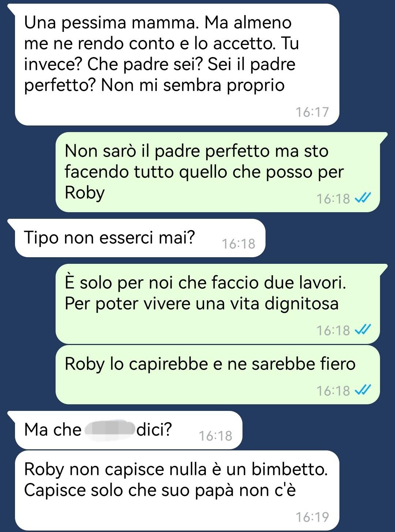Viewport: 395px width, 532px height.
Task: Click 'Capisce solo che suo papà non c'è' line
Action: click(160, 490)
